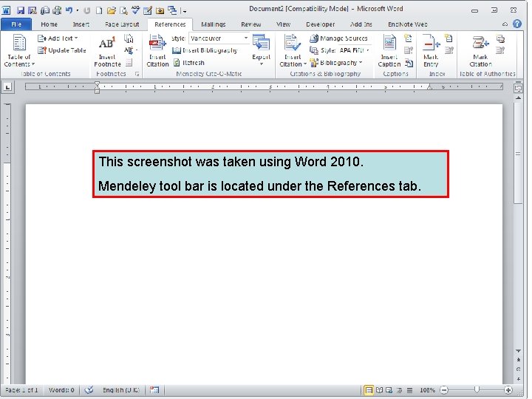The width and height of the screenshot is (532, 399).
Task: Click the Print Preview magnifier icon
Action: pos(123,10)
